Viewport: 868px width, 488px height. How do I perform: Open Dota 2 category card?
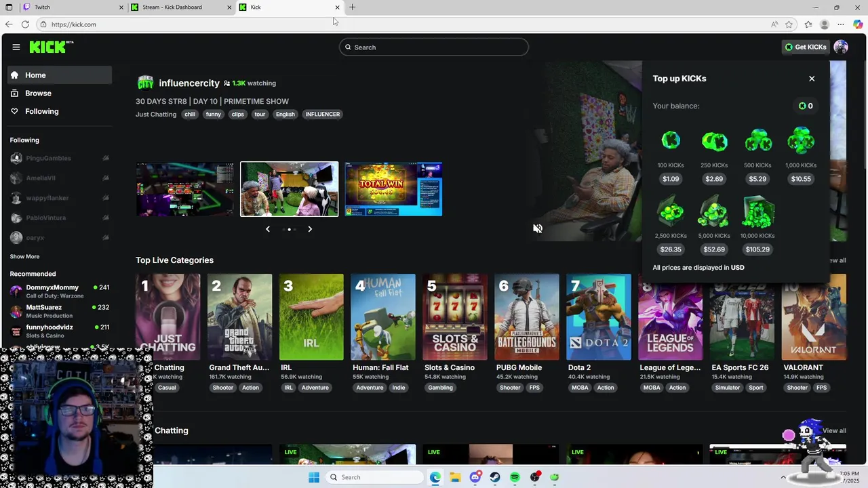click(599, 317)
